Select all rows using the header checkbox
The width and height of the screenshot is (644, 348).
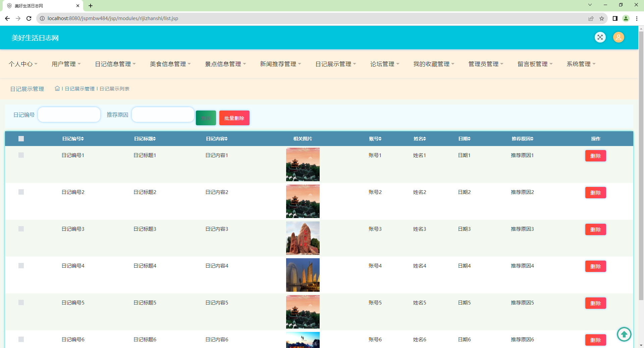(21, 138)
